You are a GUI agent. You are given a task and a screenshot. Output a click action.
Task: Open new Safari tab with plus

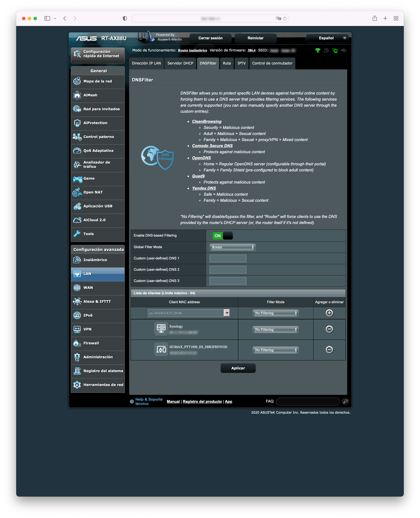coord(385,18)
